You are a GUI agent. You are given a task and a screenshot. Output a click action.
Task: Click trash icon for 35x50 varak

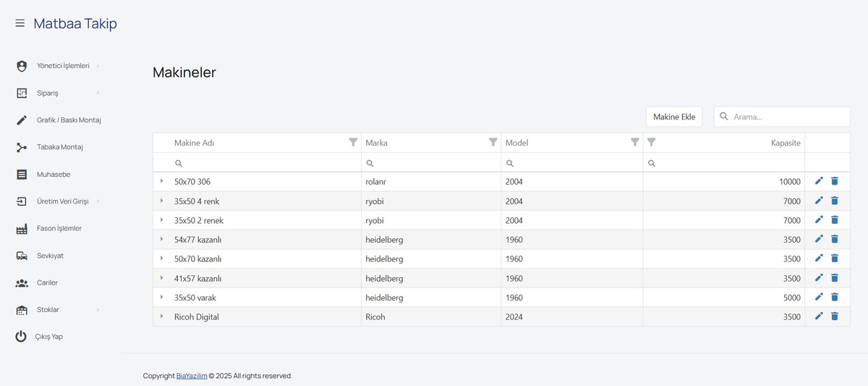835,297
